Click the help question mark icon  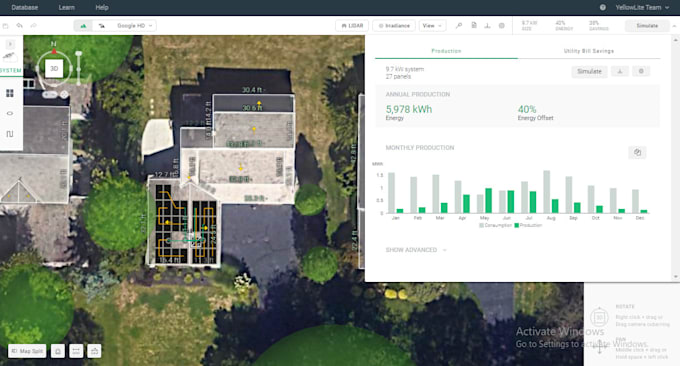(x=603, y=7)
